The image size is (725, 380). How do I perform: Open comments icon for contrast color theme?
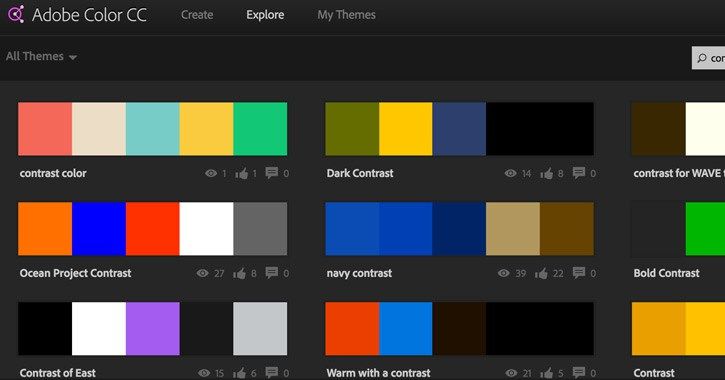point(272,173)
